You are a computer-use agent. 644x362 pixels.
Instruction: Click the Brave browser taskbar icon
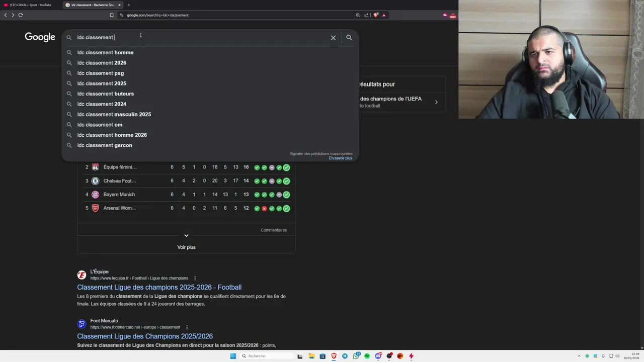(334, 356)
